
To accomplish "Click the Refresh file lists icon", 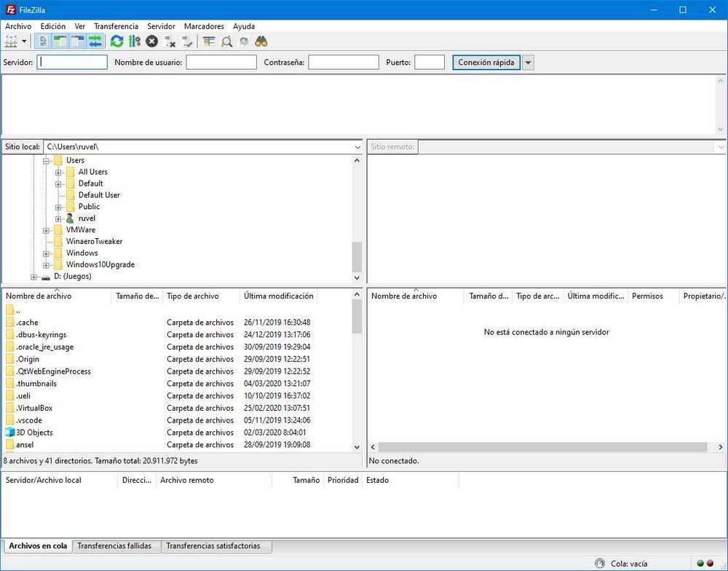I will [116, 42].
